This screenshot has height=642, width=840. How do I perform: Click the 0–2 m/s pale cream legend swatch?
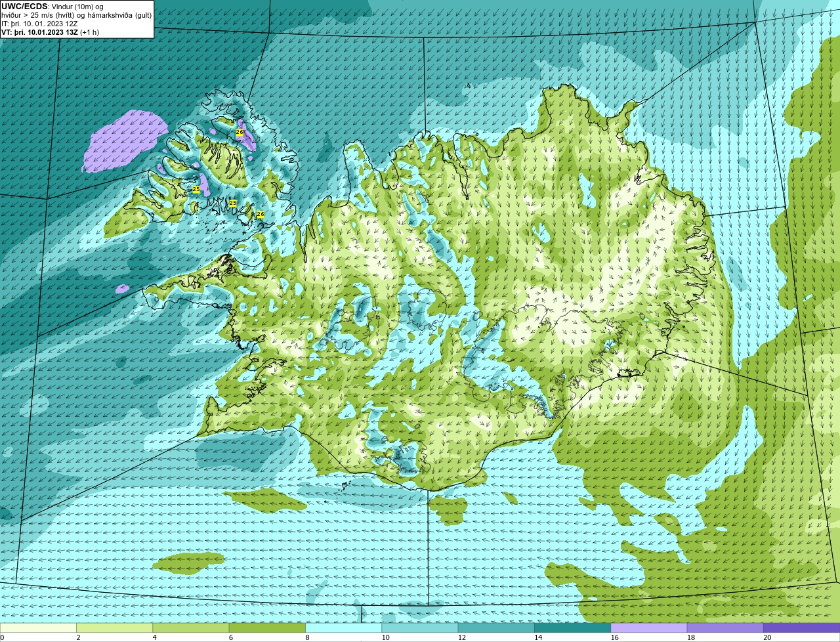(38, 628)
